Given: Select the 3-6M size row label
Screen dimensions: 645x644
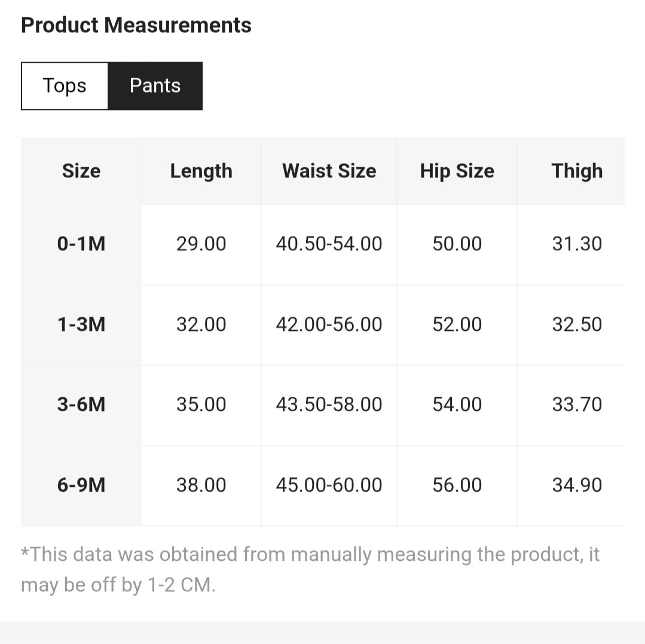Looking at the screenshot, I should (x=81, y=404).
